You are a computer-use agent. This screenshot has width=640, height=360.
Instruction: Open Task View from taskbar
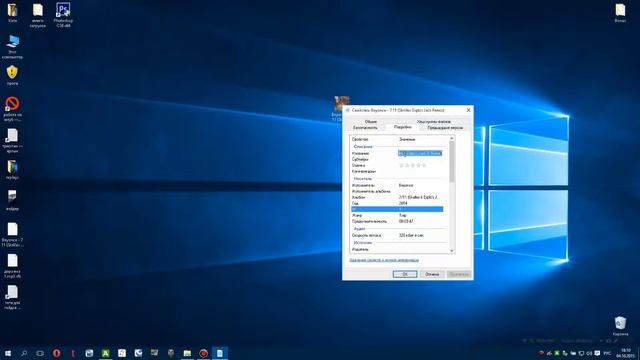40,353
